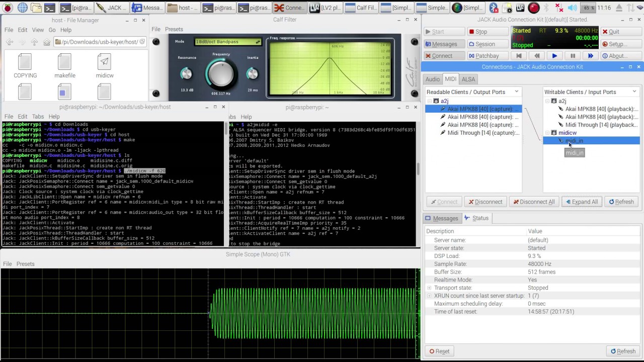Screen dimensions: 644x362
Task: Open the Presets menu in Simple Scope
Action: pos(25,264)
